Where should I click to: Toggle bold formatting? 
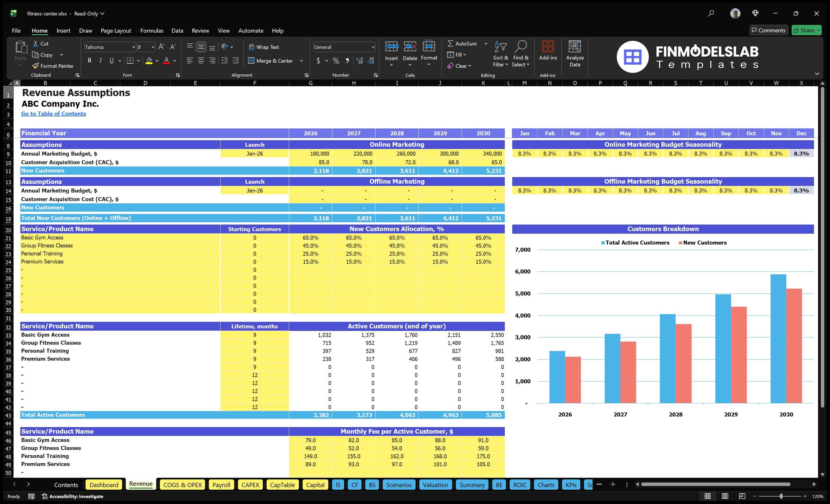(89, 61)
